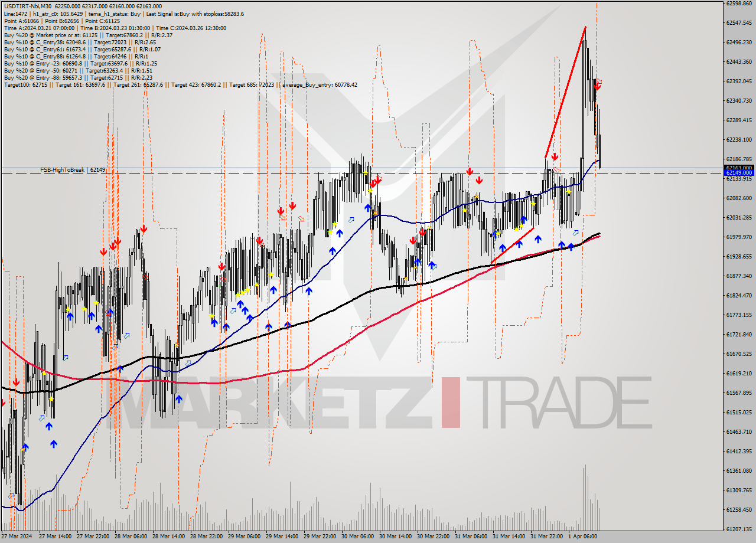The width and height of the screenshot is (756, 543).
Task: Click the 61670.525 price axis label
Action: (x=739, y=354)
